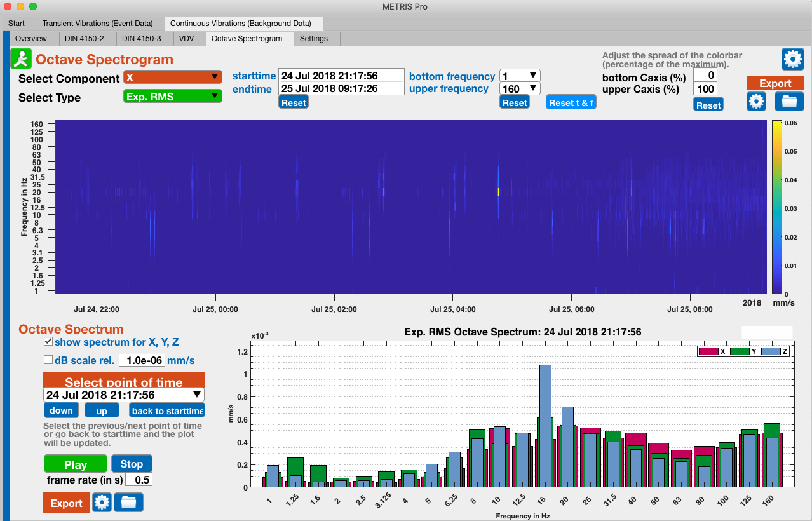Enable show spectrum for X, Y, Z

coord(48,342)
